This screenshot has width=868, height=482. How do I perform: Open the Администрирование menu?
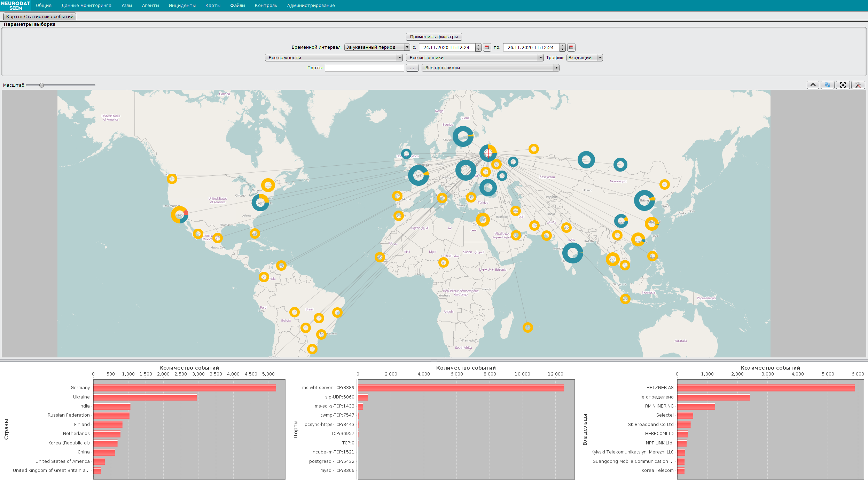click(x=311, y=6)
